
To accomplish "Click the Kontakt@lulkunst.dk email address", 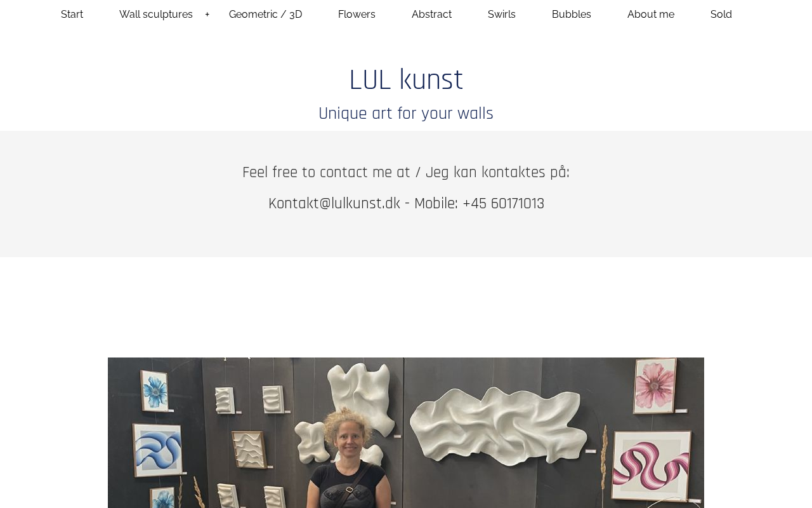I will click(x=334, y=204).
